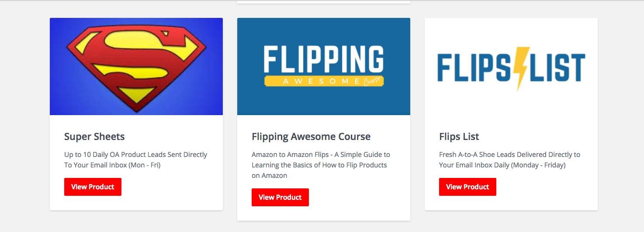This screenshot has width=644, height=232.
Task: Click the partial white card at the top
Action: (323, 1)
